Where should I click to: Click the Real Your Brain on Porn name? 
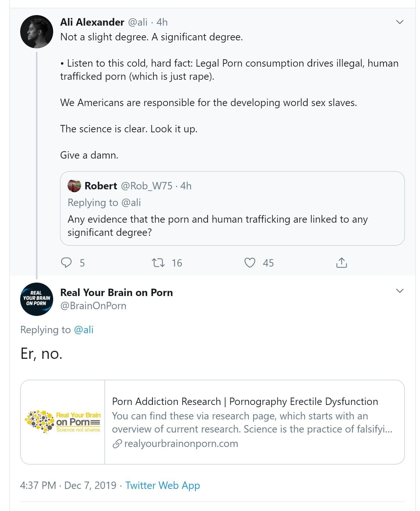(x=117, y=293)
